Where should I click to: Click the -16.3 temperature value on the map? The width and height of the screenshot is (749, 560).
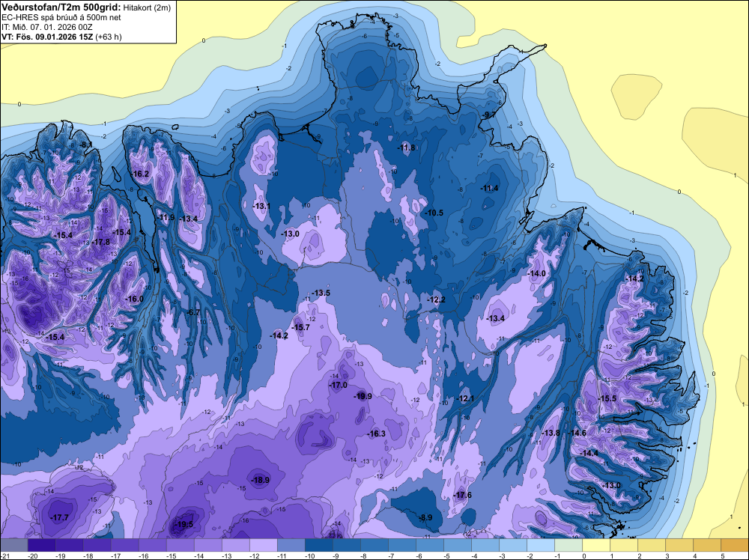click(377, 433)
